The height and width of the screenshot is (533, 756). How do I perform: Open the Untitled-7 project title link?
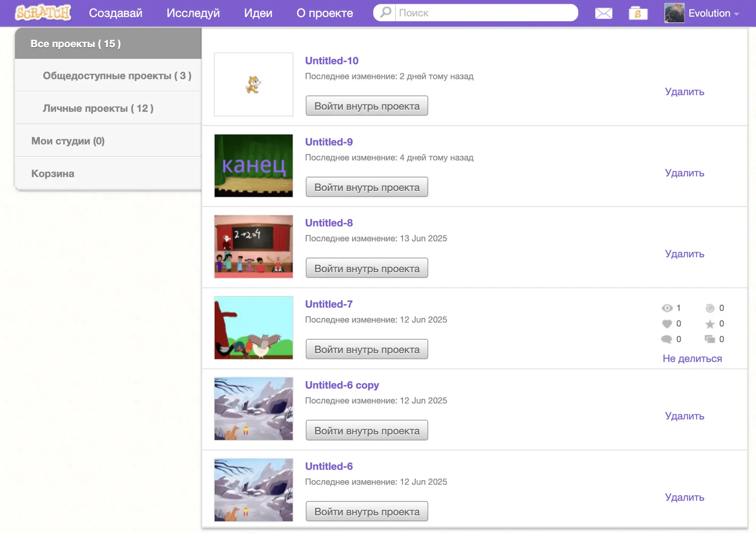tap(329, 304)
